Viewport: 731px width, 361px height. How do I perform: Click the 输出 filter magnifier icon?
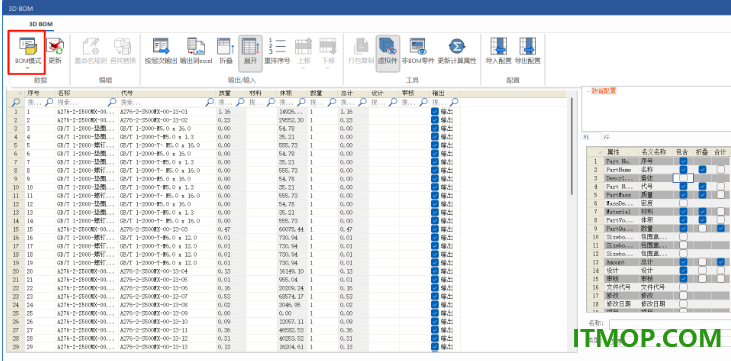(x=454, y=102)
